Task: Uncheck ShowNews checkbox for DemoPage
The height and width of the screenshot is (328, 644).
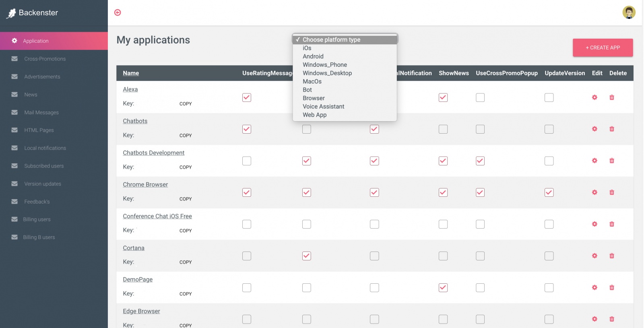Action: coord(443,287)
